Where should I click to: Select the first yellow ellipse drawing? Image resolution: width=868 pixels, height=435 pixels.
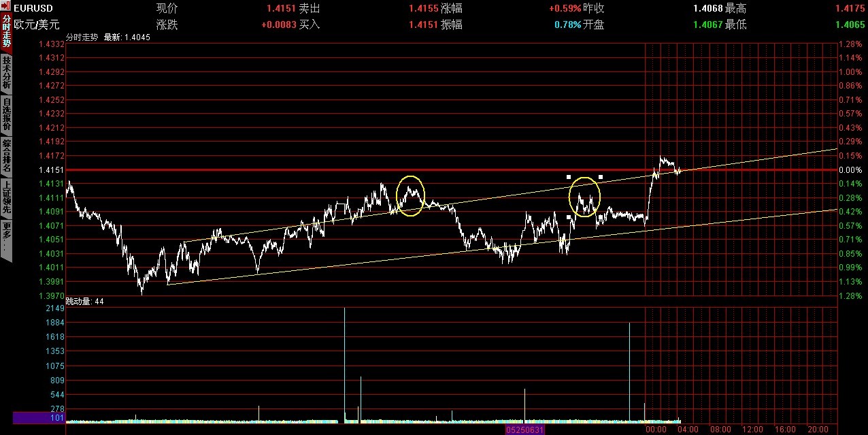[410, 196]
